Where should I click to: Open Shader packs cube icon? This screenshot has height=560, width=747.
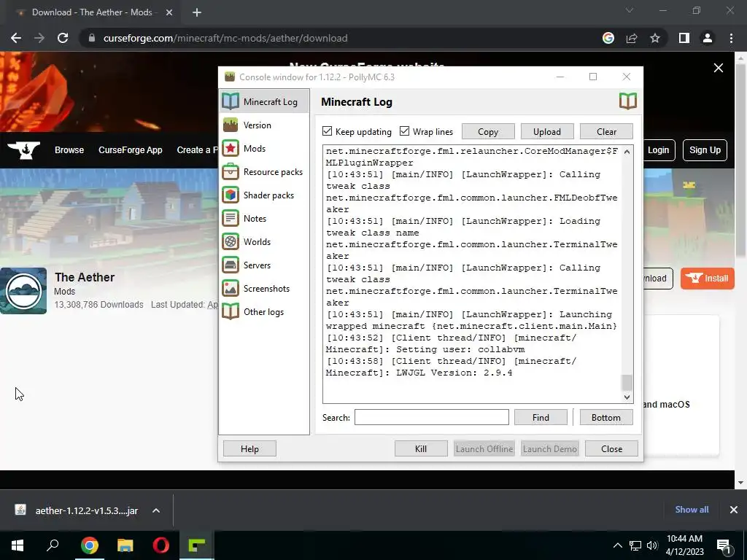[x=231, y=195]
